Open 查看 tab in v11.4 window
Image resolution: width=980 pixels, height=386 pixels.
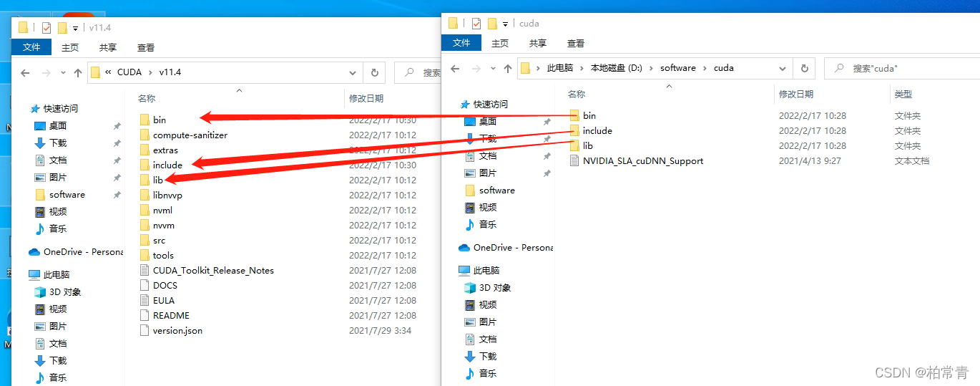[x=146, y=47]
